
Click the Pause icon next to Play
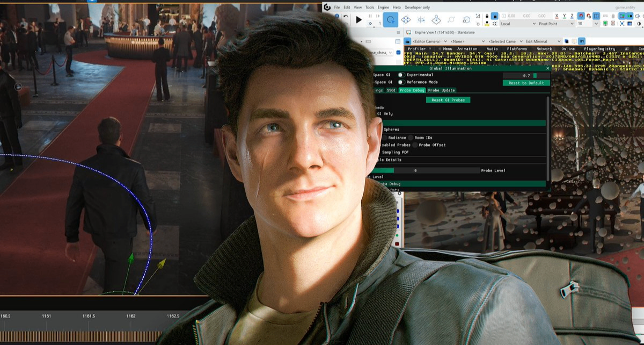(x=370, y=16)
